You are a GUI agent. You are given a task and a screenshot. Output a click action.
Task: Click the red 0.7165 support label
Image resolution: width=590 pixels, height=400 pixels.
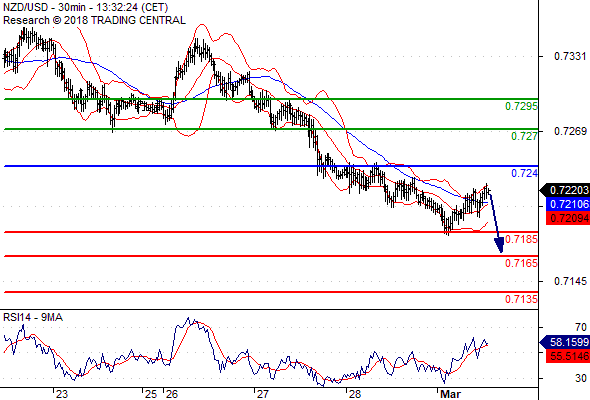521,263
